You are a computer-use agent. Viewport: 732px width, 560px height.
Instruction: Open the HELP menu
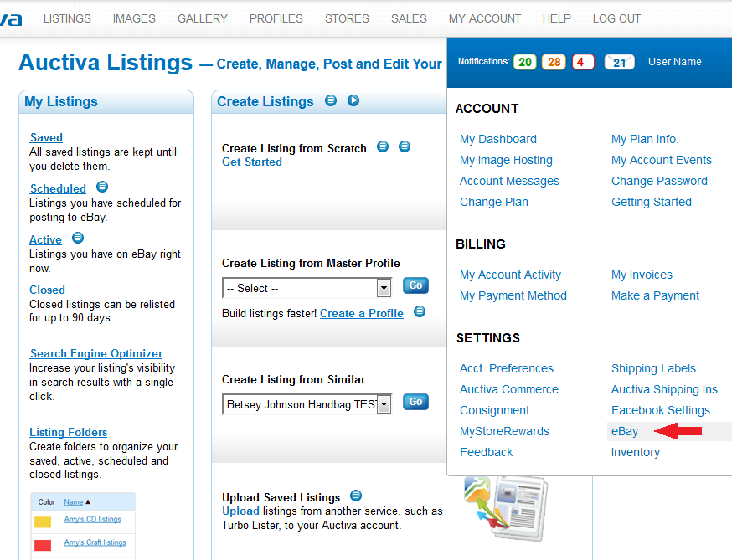pyautogui.click(x=556, y=18)
